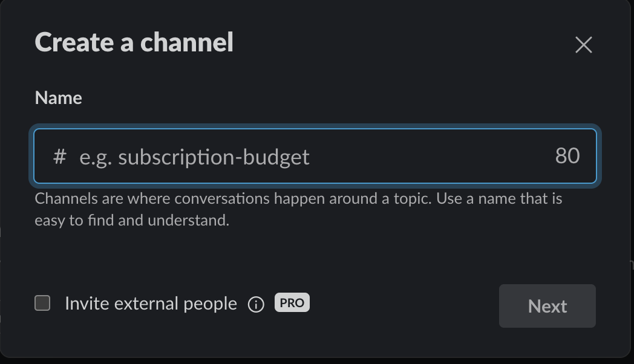
Task: Click the info icon beside Invite external people
Action: coord(256,304)
